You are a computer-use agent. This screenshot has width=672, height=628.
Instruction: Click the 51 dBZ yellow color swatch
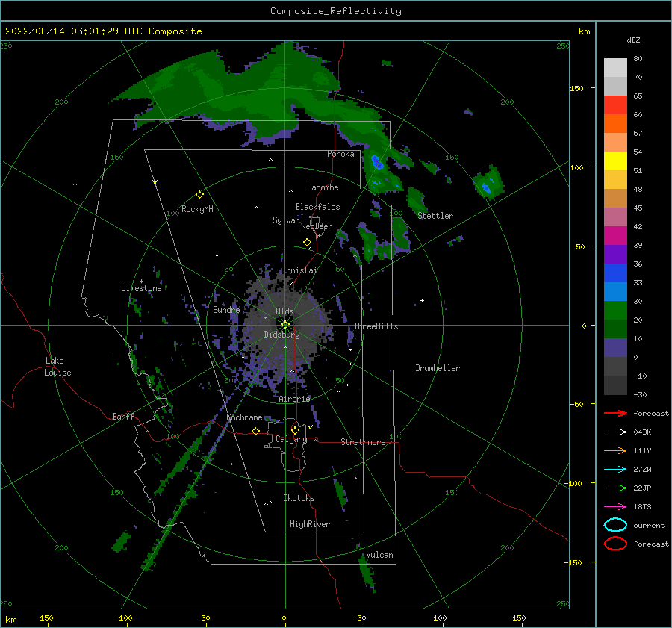[x=615, y=161]
